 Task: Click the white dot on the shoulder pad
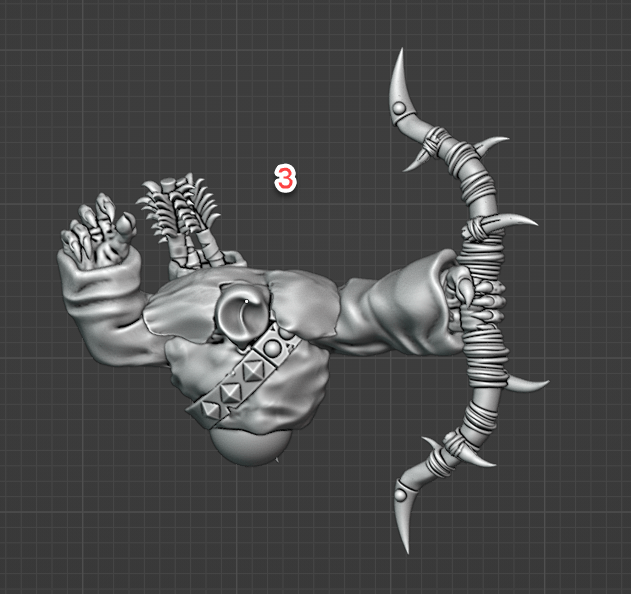tap(246, 299)
